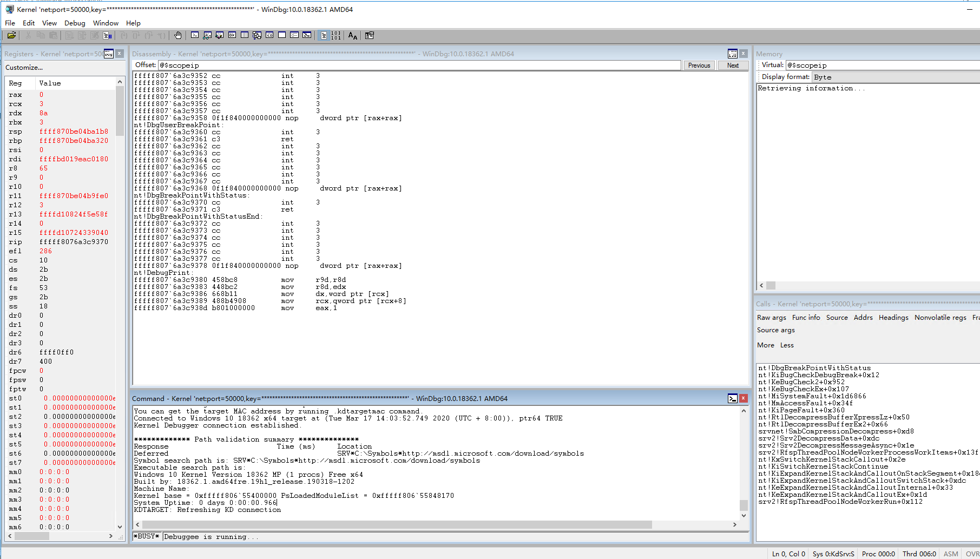Click the Run to Cursor toolbar icon
This screenshot has width=980, height=559.
click(161, 35)
